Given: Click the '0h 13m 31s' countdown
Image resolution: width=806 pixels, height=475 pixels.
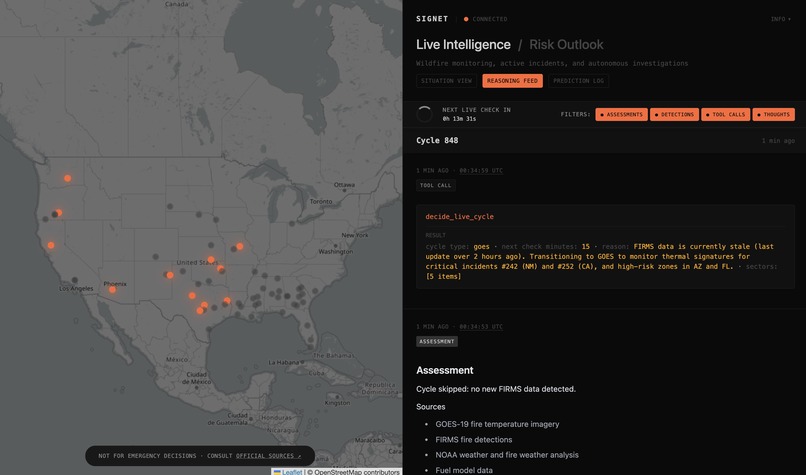Looking at the screenshot, I should 459,119.
